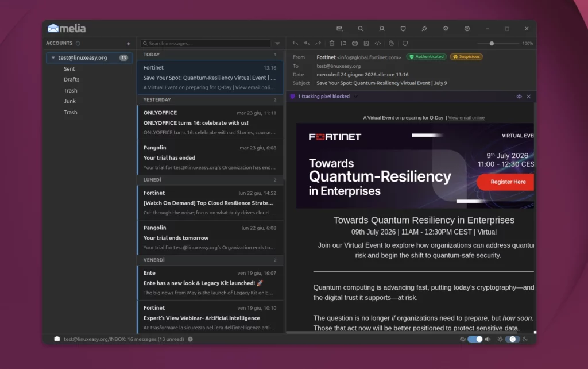Image resolution: width=588 pixels, height=369 pixels.
Task: Reply to the message with reply arrow
Action: (295, 43)
